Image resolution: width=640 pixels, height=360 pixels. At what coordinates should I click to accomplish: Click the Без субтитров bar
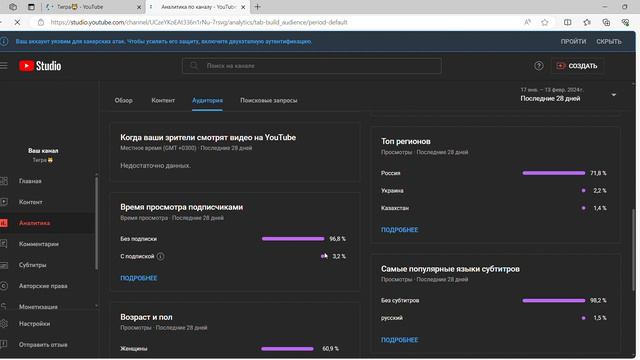point(553,300)
